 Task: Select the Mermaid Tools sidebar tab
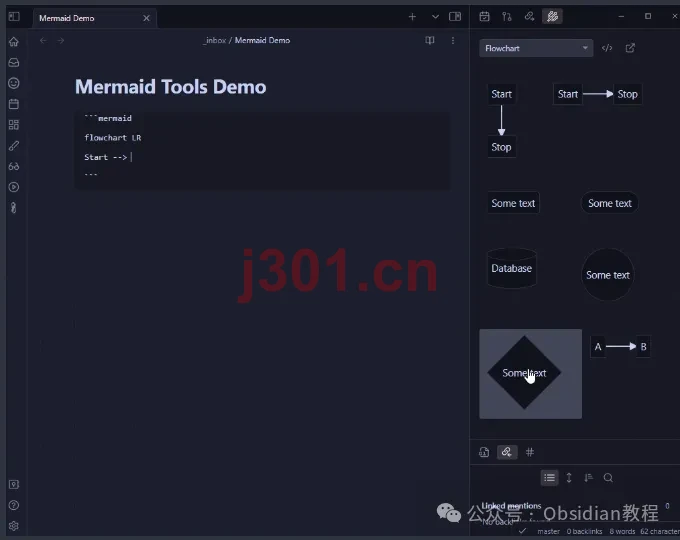(x=552, y=16)
